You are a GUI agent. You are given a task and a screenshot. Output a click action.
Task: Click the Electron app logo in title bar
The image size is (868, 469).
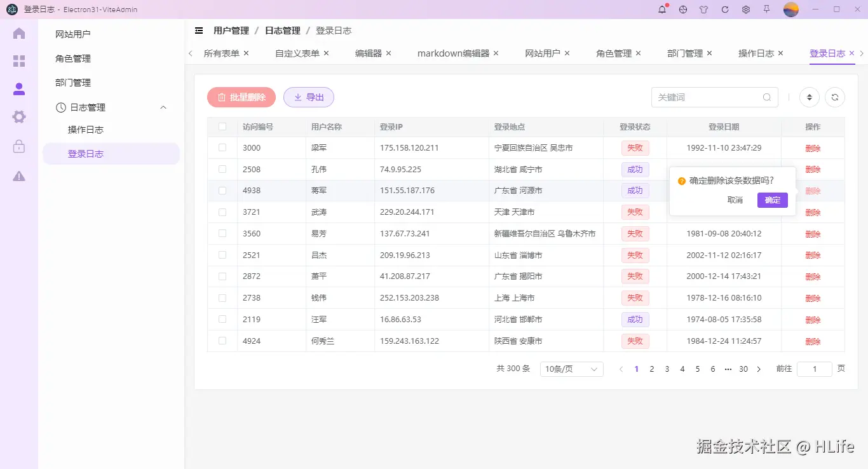click(x=12, y=10)
